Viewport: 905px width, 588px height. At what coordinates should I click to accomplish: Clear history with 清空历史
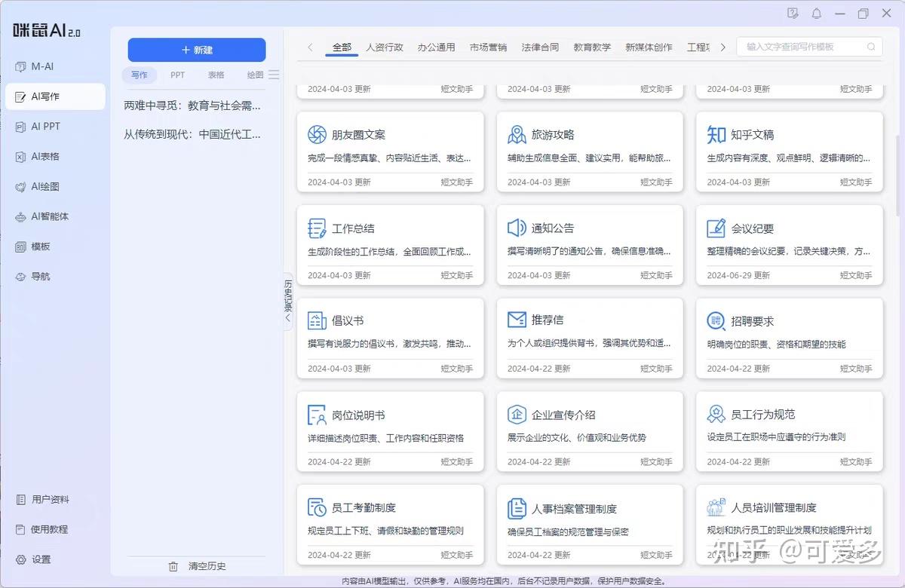198,565
